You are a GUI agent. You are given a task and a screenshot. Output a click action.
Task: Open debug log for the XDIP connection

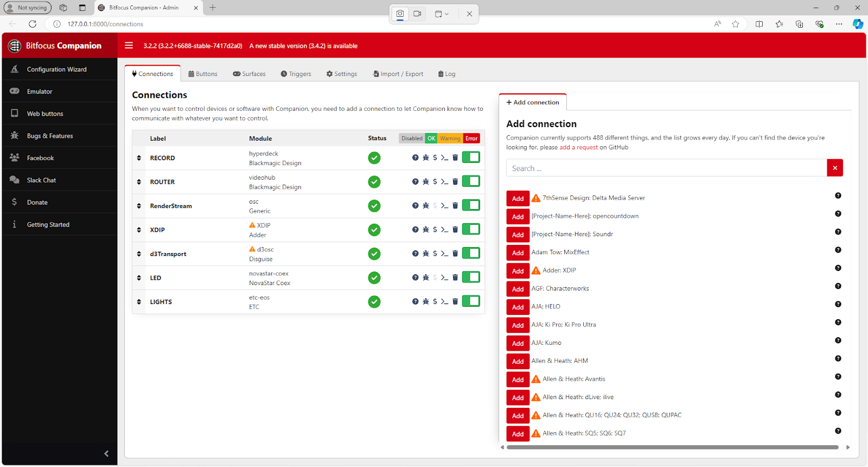[x=426, y=230]
